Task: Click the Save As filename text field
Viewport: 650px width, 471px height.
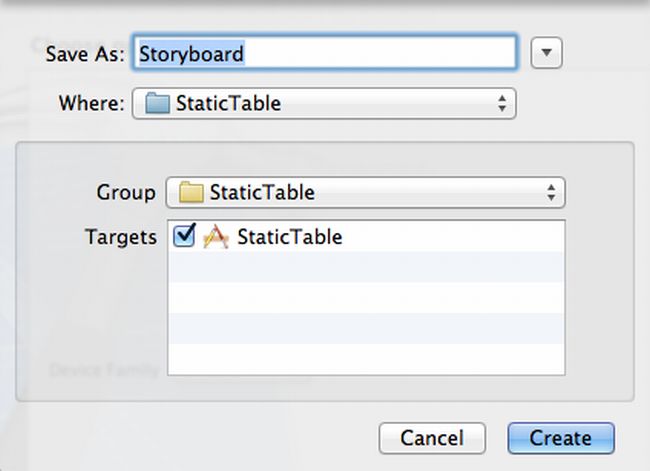Action: coord(325,53)
